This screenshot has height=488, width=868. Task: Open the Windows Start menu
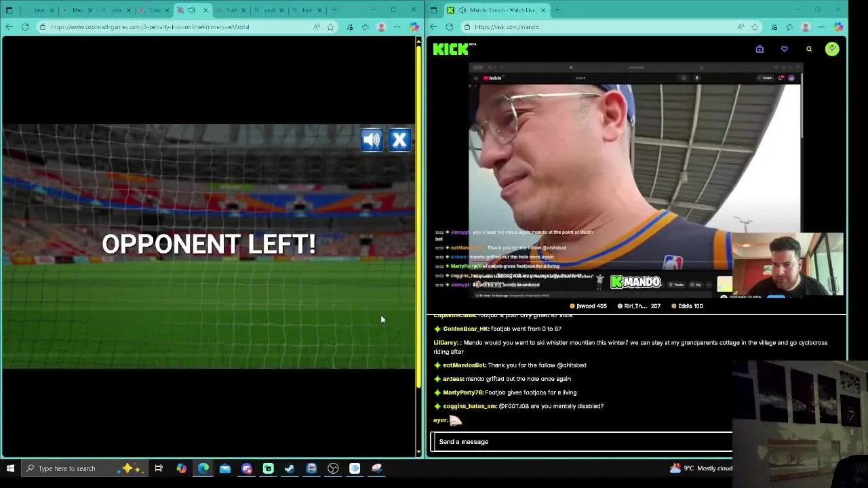point(10,468)
